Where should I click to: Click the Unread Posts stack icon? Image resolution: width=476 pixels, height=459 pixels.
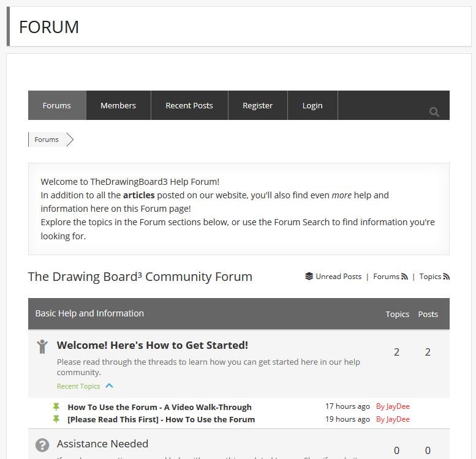pos(309,276)
